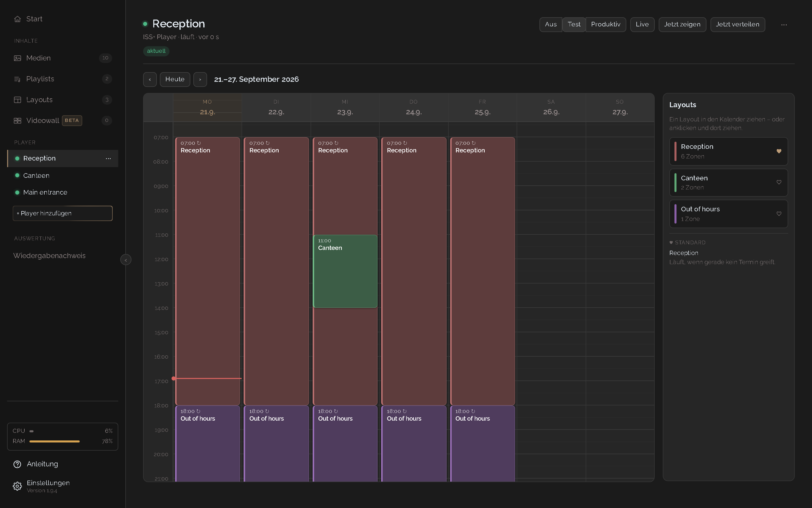
Task: Set player mode to Test
Action: tap(574, 25)
